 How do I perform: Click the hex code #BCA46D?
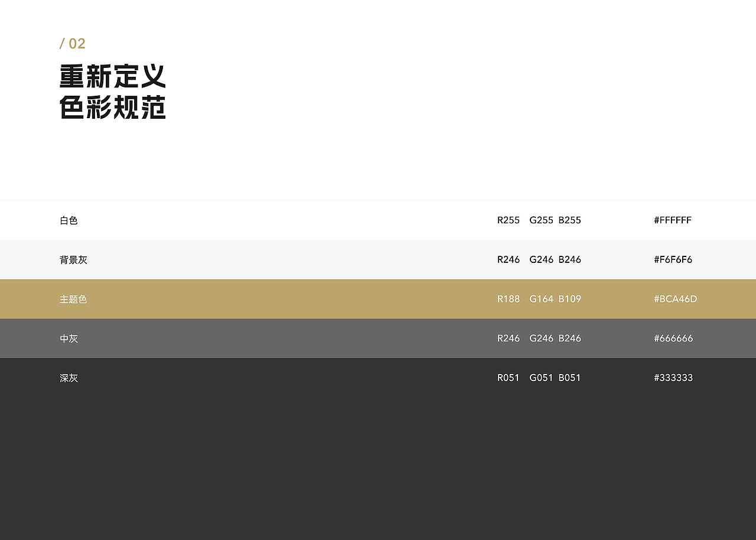(676, 299)
